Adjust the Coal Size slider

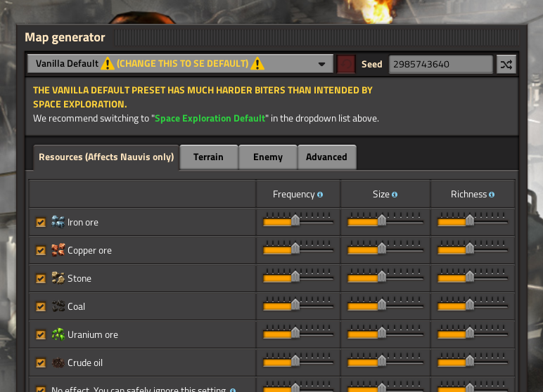tap(385, 304)
